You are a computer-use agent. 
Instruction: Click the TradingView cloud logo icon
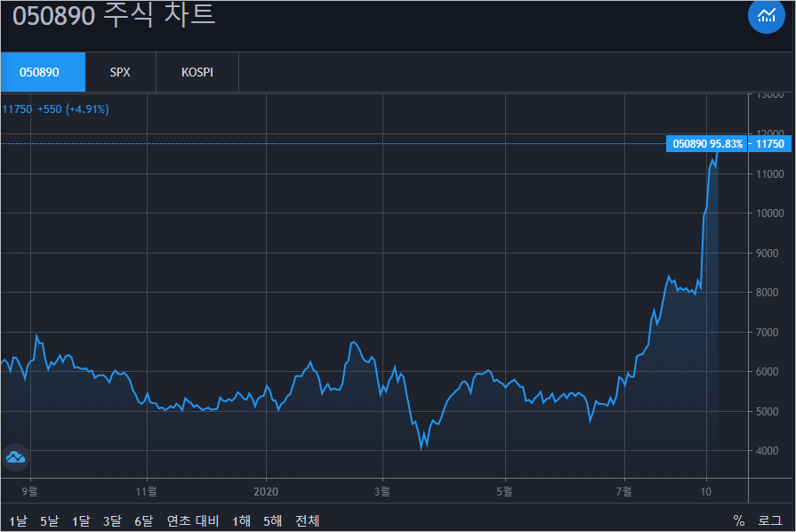coord(15,457)
